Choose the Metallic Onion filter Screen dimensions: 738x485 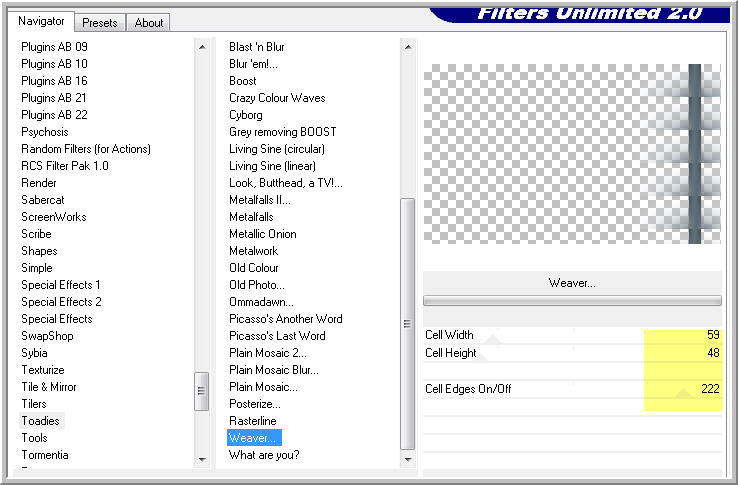[263, 234]
